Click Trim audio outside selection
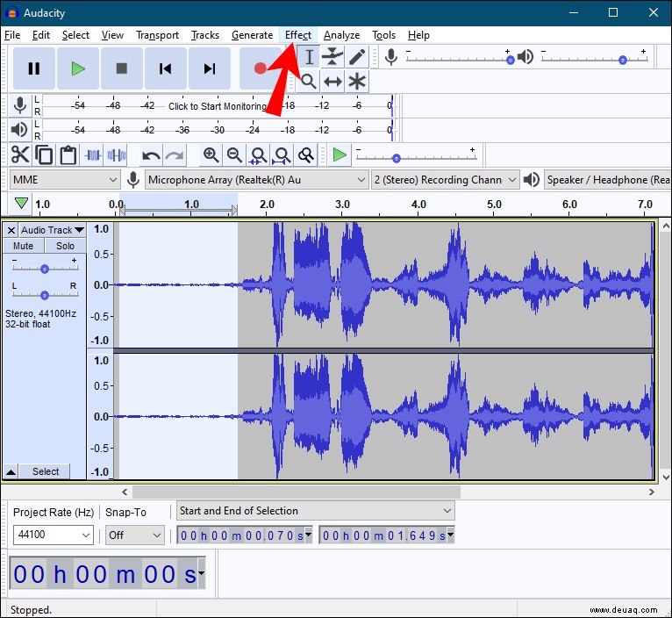672x618 pixels. click(x=93, y=154)
